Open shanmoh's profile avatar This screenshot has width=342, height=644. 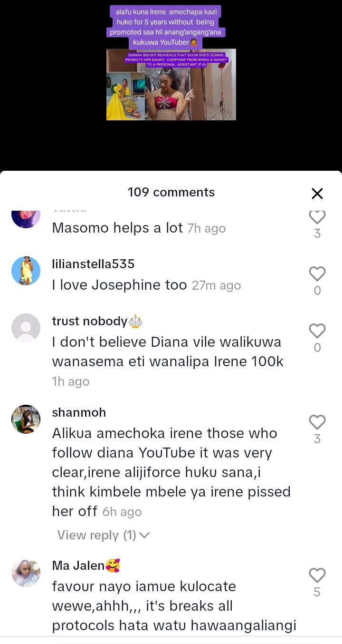26,419
